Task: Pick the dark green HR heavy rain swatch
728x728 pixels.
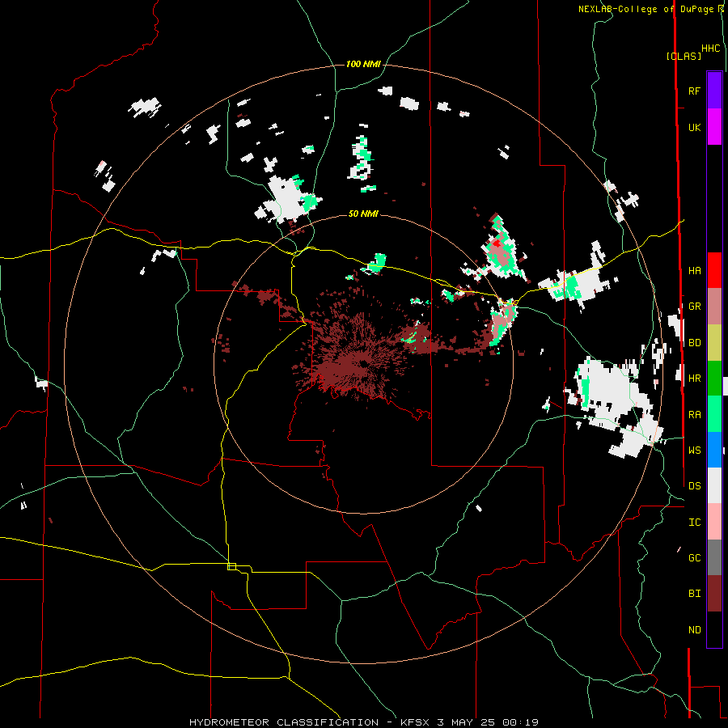Action: coord(714,379)
